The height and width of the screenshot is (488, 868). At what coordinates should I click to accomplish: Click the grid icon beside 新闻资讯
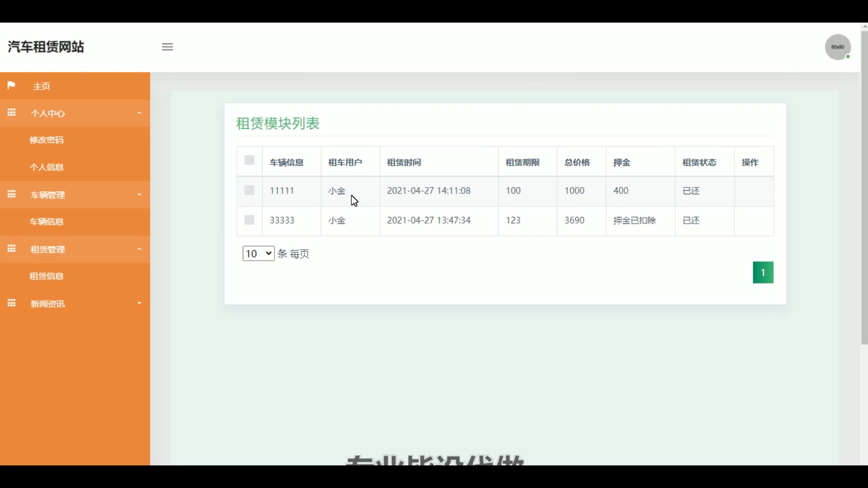click(11, 303)
